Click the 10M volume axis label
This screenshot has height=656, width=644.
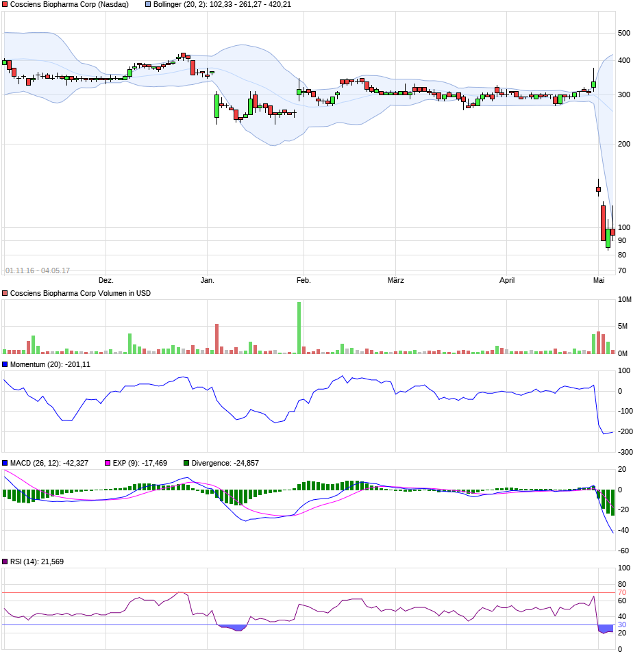tap(625, 299)
